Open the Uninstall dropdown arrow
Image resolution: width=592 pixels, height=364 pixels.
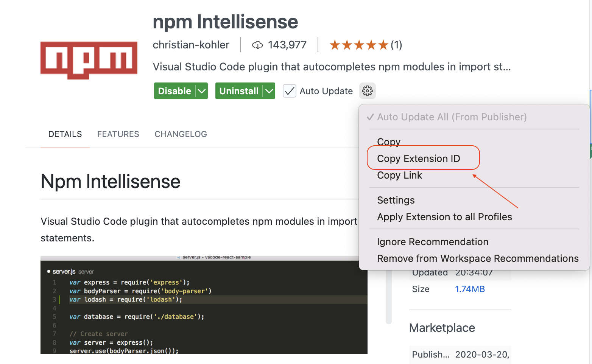269,91
